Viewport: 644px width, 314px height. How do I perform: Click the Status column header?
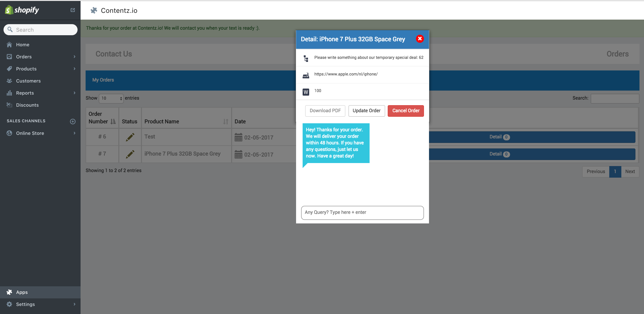tap(129, 122)
